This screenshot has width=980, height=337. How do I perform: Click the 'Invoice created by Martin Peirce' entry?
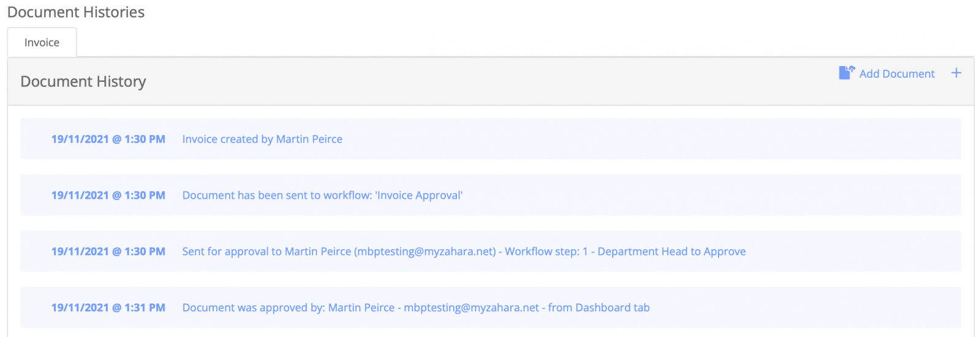coord(262,139)
